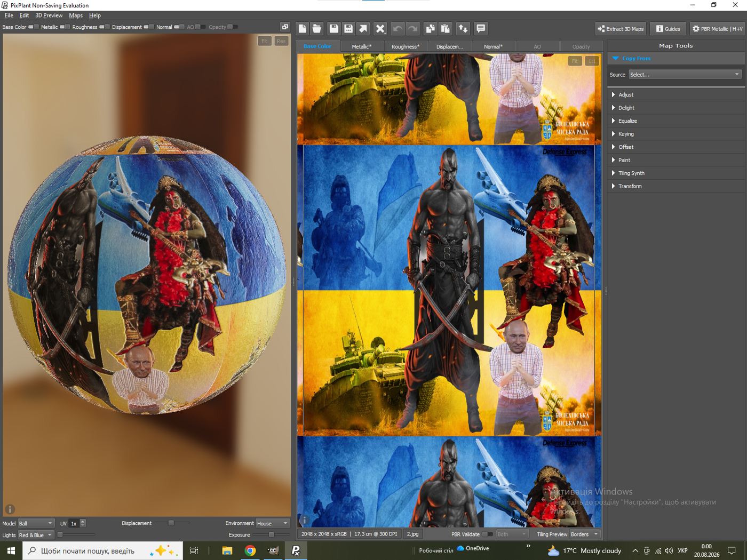Redo the last undone action

(x=412, y=29)
